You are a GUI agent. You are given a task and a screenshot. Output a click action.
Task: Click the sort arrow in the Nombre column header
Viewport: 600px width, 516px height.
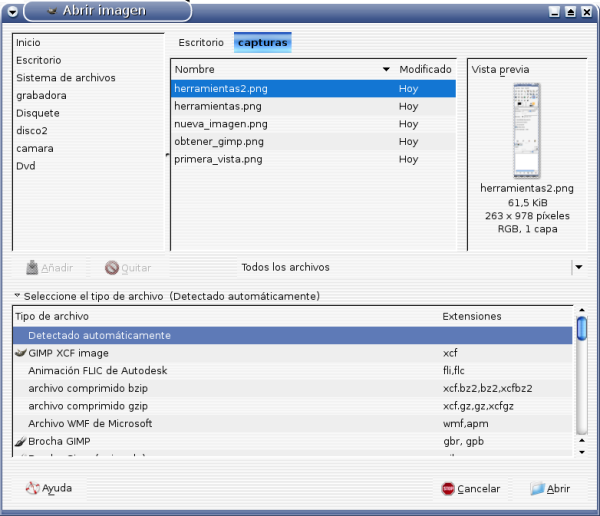(386, 70)
